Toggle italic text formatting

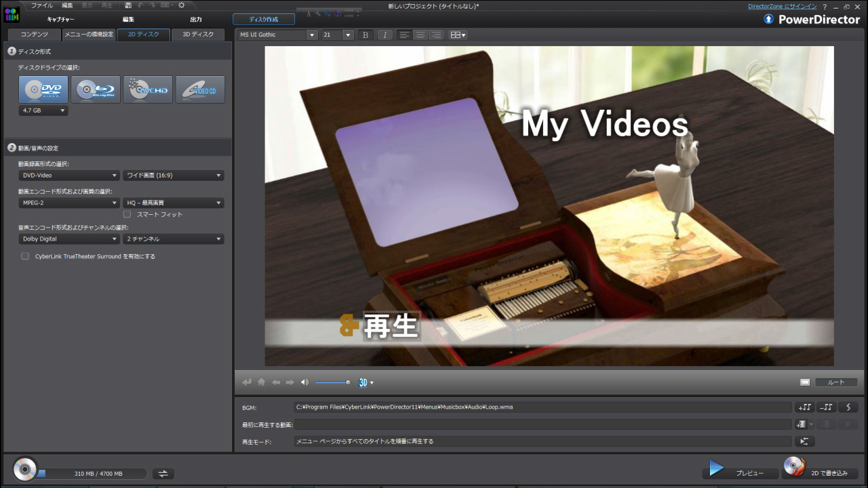coord(384,35)
